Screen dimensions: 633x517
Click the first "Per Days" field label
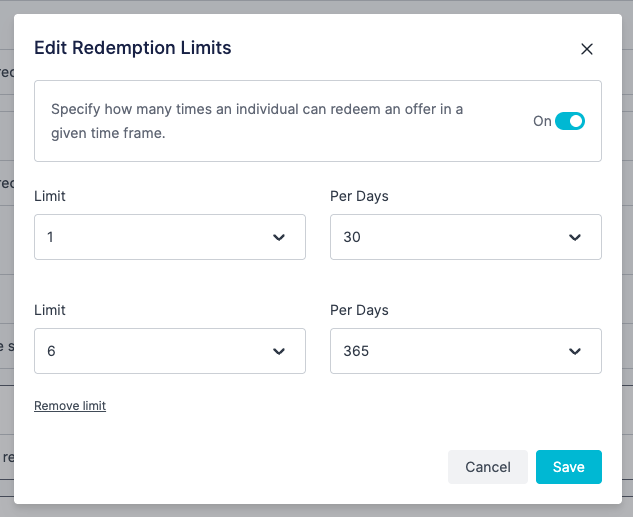(x=359, y=196)
